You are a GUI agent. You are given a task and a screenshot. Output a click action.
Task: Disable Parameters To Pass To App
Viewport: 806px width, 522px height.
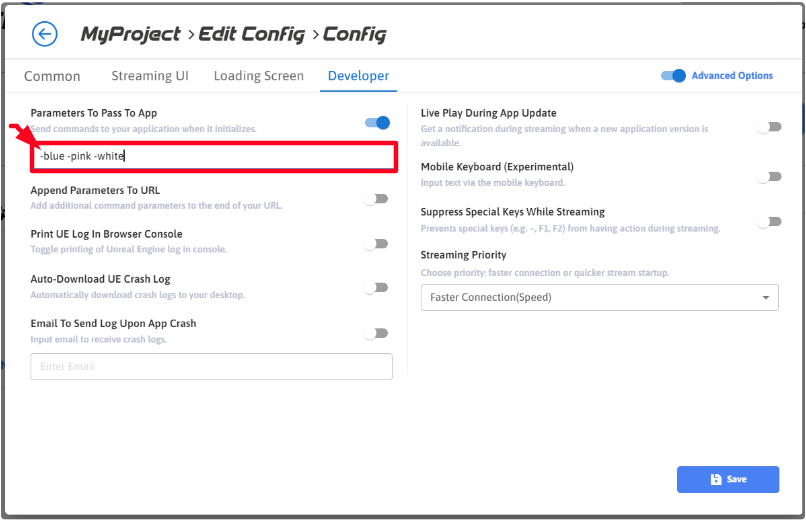coord(377,123)
